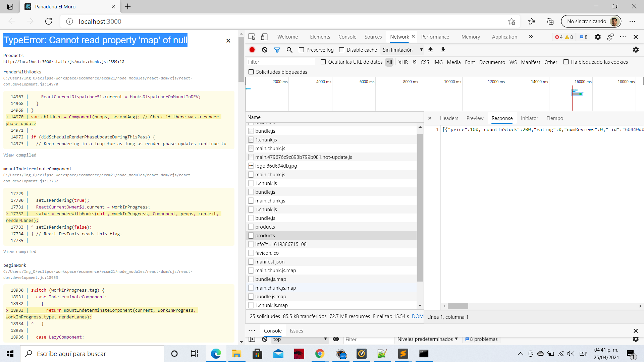The width and height of the screenshot is (644, 362).
Task: Open browser favorites list icon
Action: click(532, 21)
